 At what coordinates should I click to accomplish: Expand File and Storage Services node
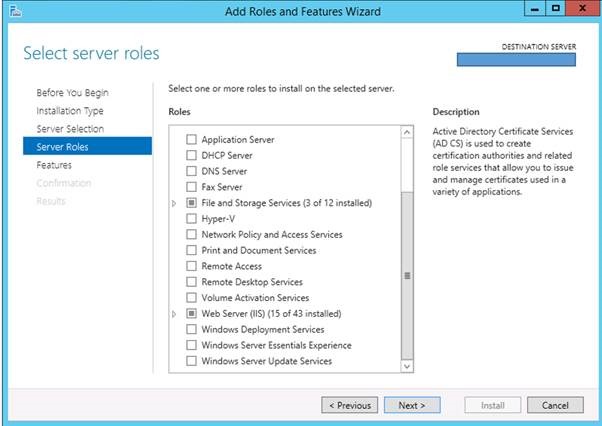174,203
